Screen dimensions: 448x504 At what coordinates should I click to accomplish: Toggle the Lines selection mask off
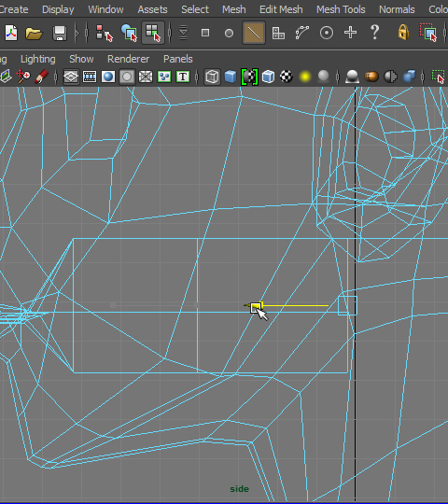coord(254,33)
